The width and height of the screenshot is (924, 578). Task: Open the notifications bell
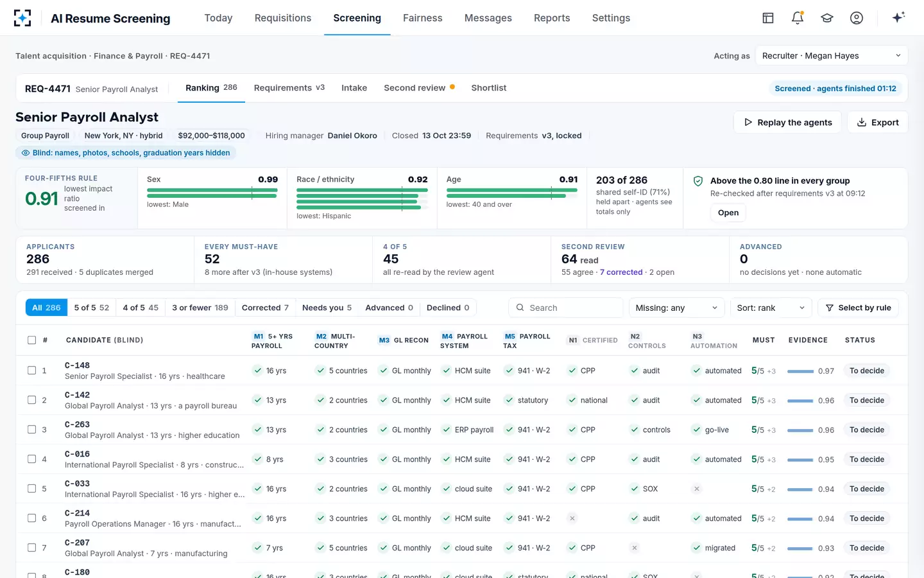tap(798, 18)
